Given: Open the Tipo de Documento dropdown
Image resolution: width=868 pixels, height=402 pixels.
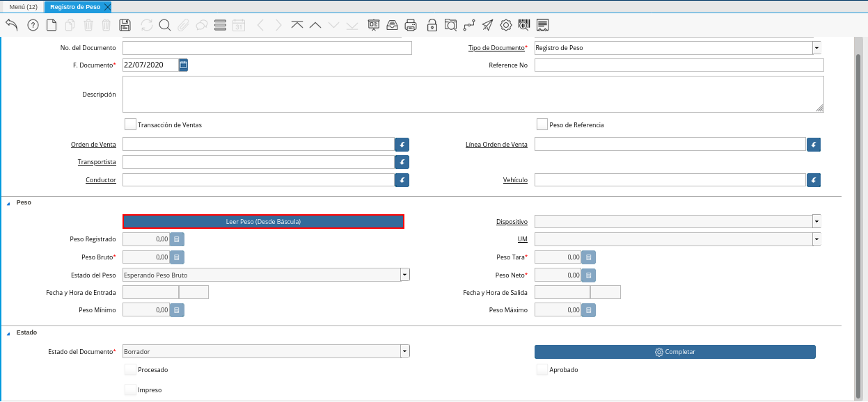Looking at the screenshot, I should click(x=816, y=48).
